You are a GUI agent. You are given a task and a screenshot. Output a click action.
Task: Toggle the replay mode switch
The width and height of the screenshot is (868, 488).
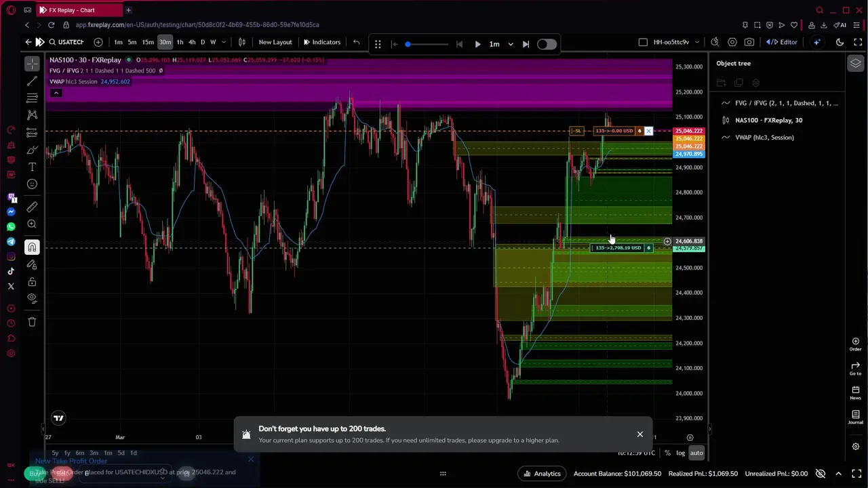pyautogui.click(x=547, y=44)
